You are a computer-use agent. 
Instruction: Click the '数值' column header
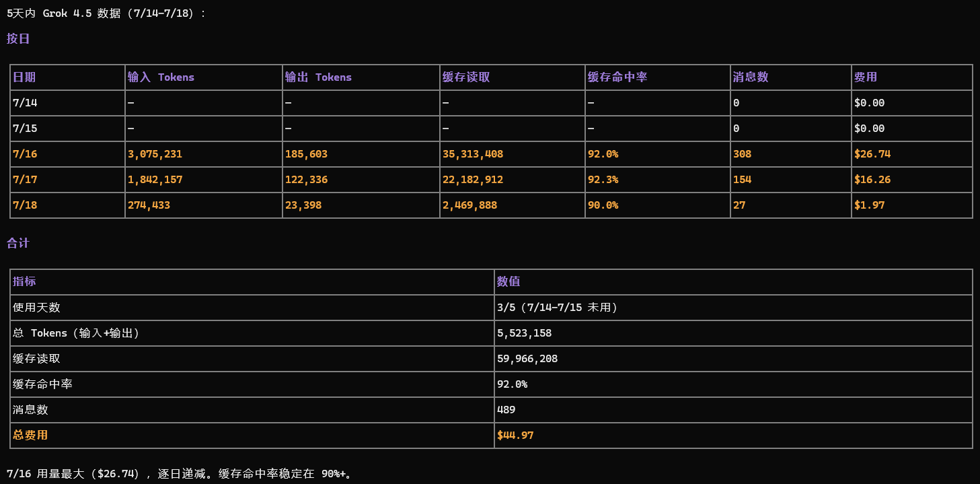pos(508,282)
